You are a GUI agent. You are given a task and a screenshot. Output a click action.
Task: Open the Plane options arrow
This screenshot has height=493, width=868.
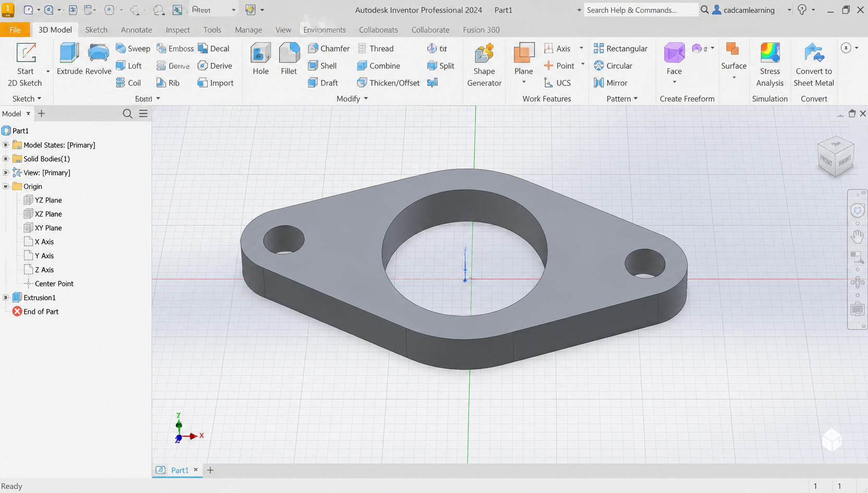(524, 82)
